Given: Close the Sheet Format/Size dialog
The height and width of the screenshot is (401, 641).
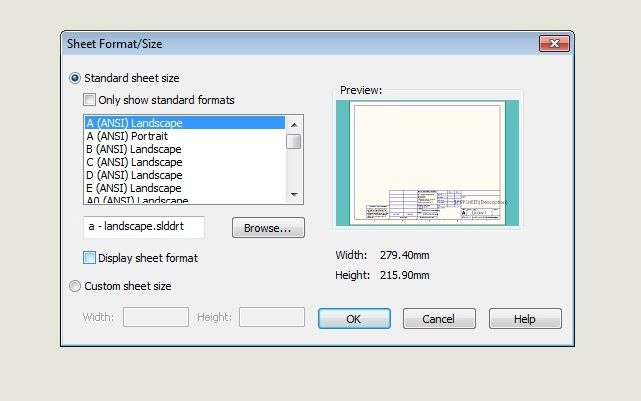Looking at the screenshot, I should [554, 44].
